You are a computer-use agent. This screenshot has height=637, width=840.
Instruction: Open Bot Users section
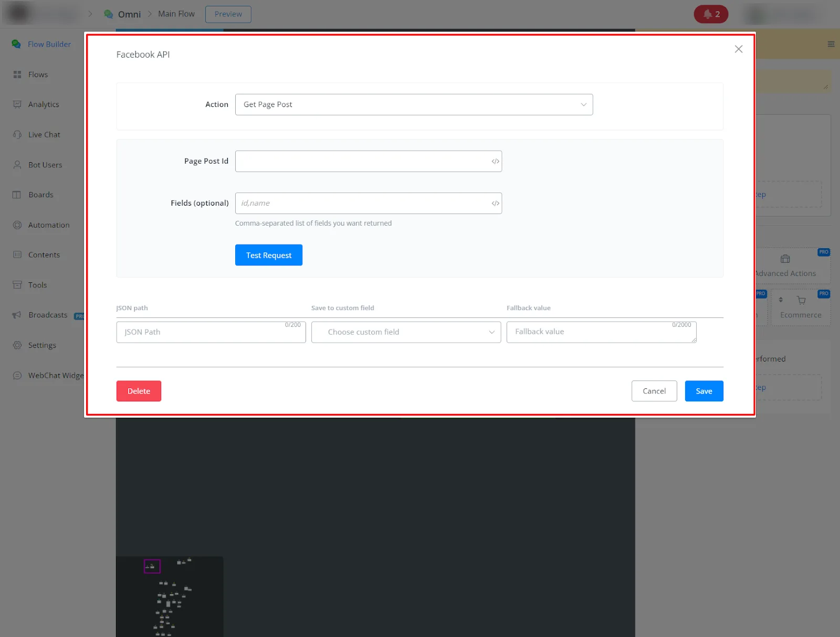coord(45,165)
